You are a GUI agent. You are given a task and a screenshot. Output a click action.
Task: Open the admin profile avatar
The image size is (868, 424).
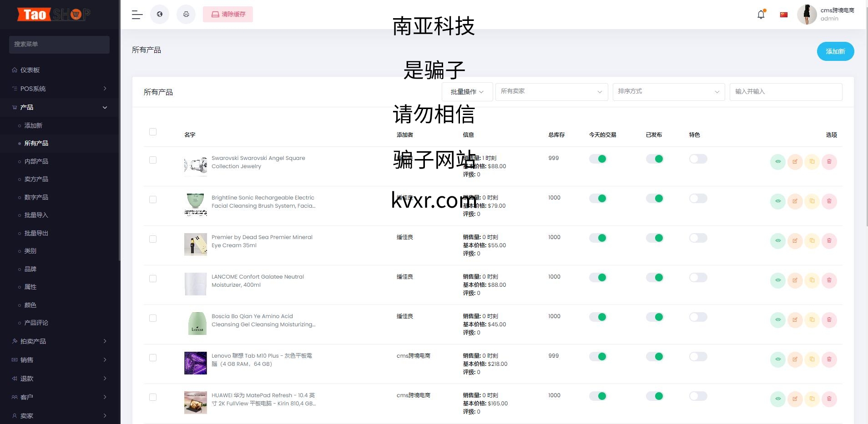[807, 15]
